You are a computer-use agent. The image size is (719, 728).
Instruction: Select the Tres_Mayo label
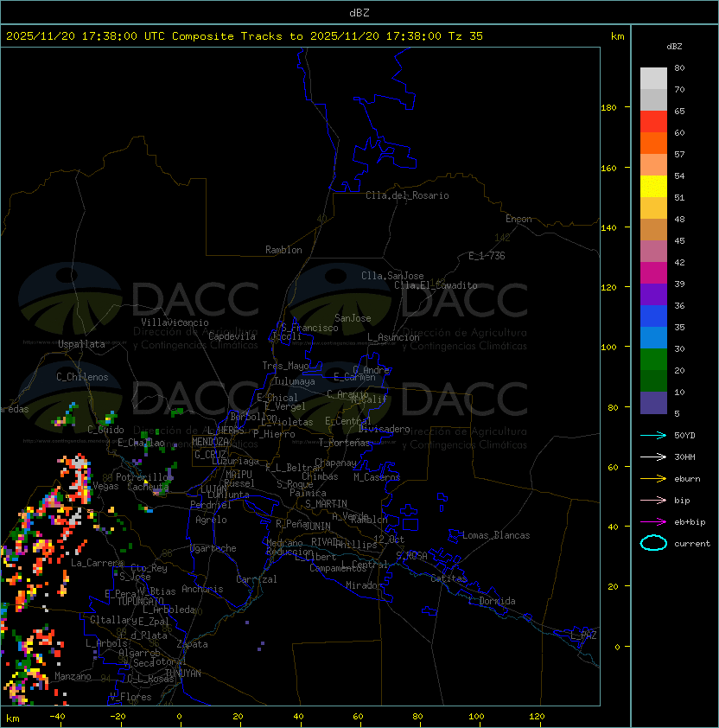285,366
